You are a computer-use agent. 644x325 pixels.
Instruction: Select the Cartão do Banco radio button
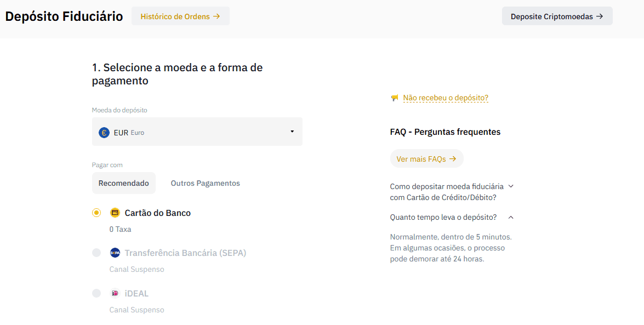pos(96,213)
